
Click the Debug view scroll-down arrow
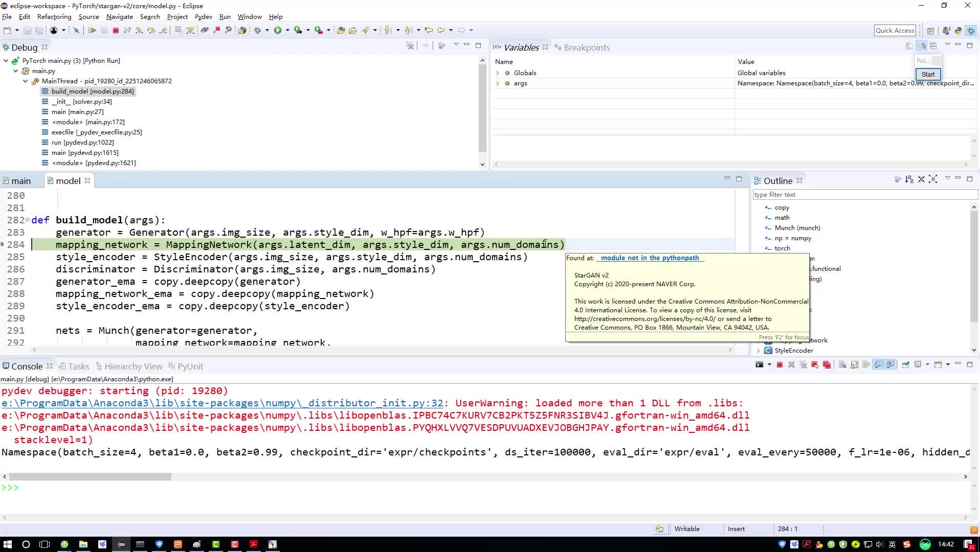coord(482,165)
